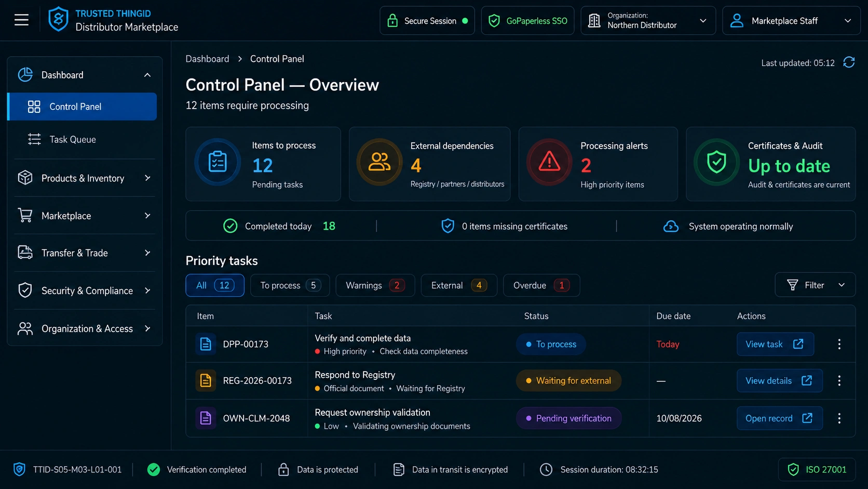This screenshot has width=868, height=489.
Task: Click the External dependencies people icon
Action: pyautogui.click(x=379, y=162)
